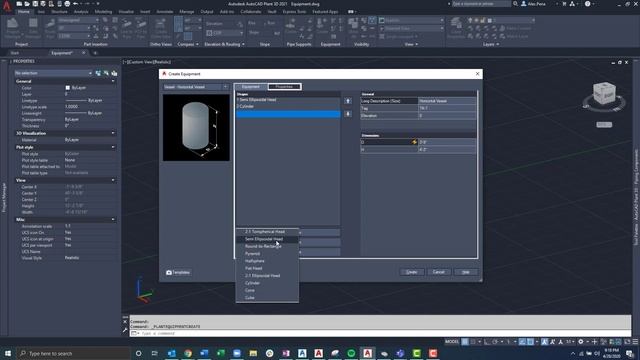640x360 pixels.
Task: Click the Tag value field
Action: click(x=447, y=109)
